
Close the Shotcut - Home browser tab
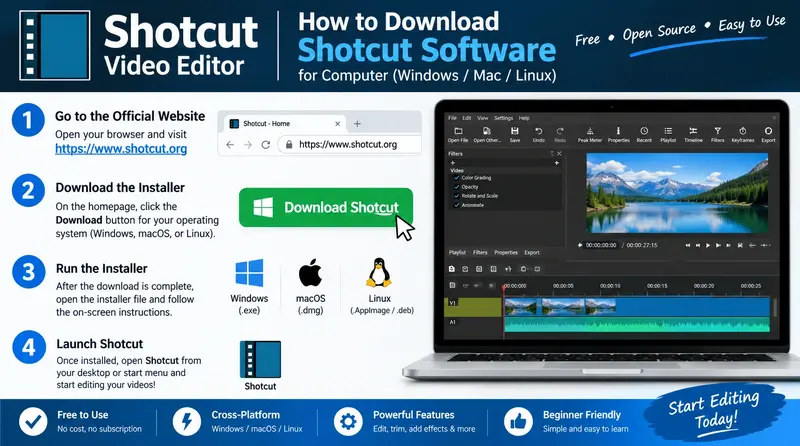[x=337, y=124]
